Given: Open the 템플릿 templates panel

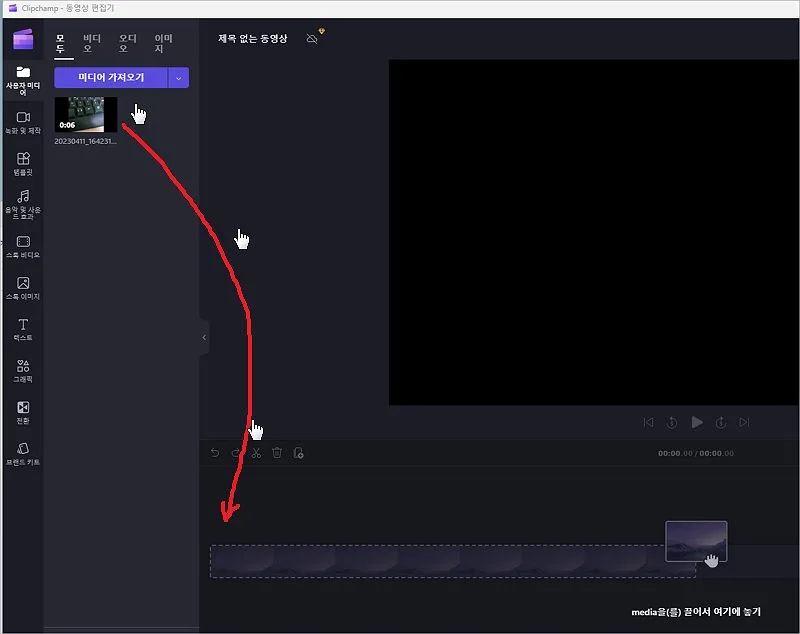Looking at the screenshot, I should 23,164.
